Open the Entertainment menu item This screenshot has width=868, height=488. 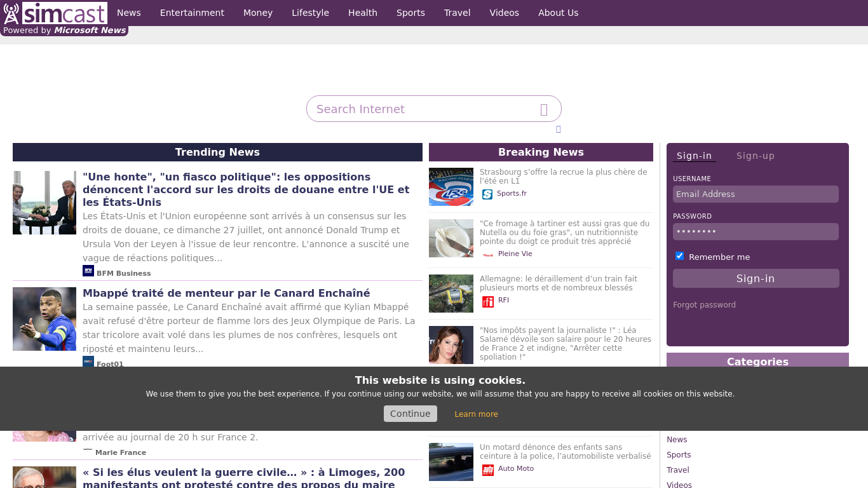pos(192,13)
